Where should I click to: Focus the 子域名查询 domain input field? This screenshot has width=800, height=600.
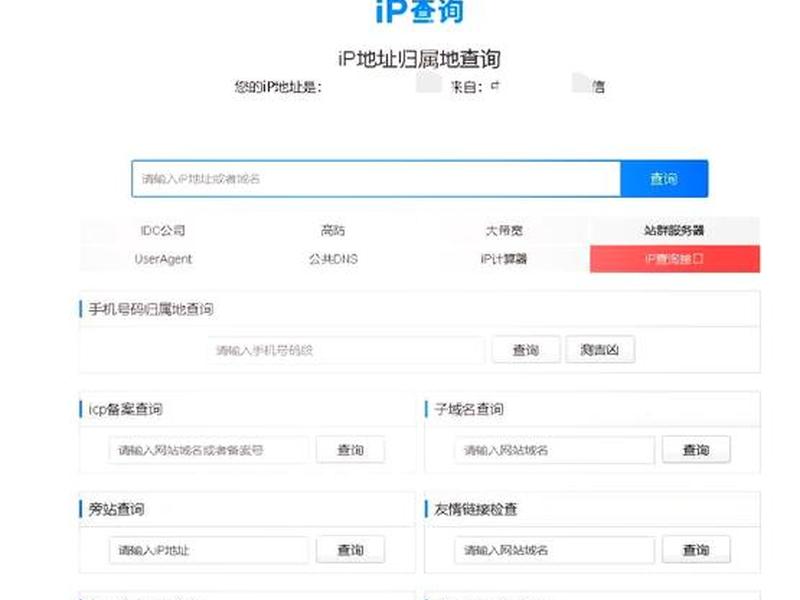click(555, 450)
